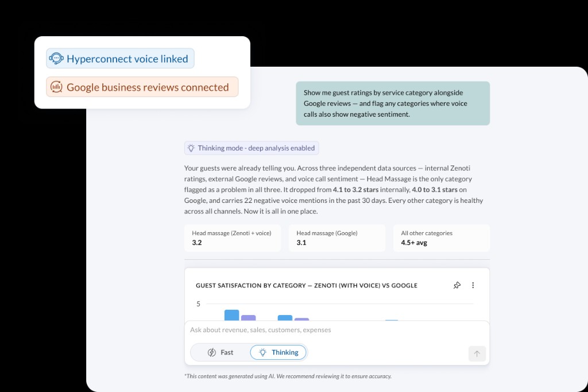This screenshot has height=392, width=588.
Task: Switch to Fast mode
Action: pyautogui.click(x=220, y=352)
